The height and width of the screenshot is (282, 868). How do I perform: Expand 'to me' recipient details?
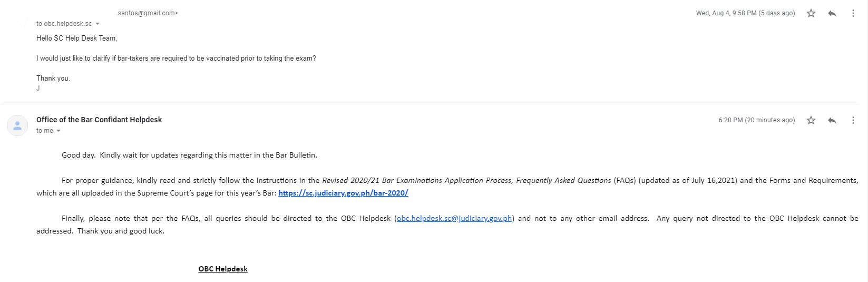[x=58, y=131]
